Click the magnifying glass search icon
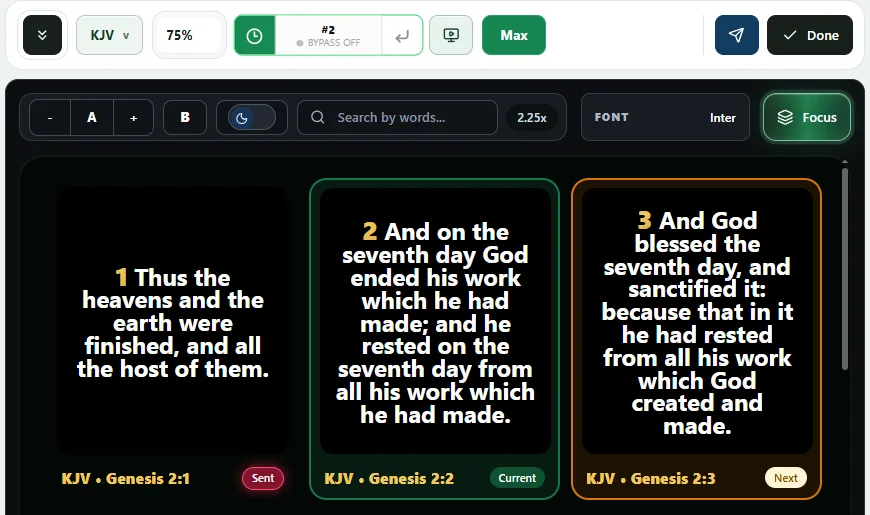 (317, 117)
